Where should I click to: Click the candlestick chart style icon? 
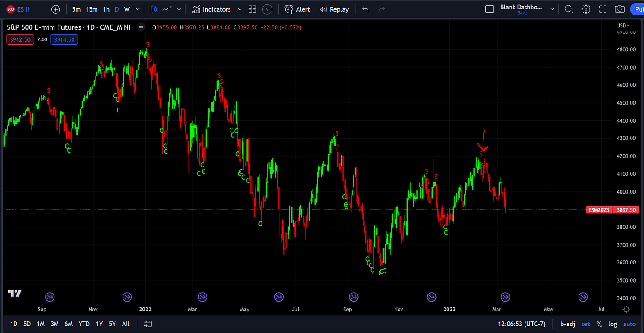coord(153,9)
